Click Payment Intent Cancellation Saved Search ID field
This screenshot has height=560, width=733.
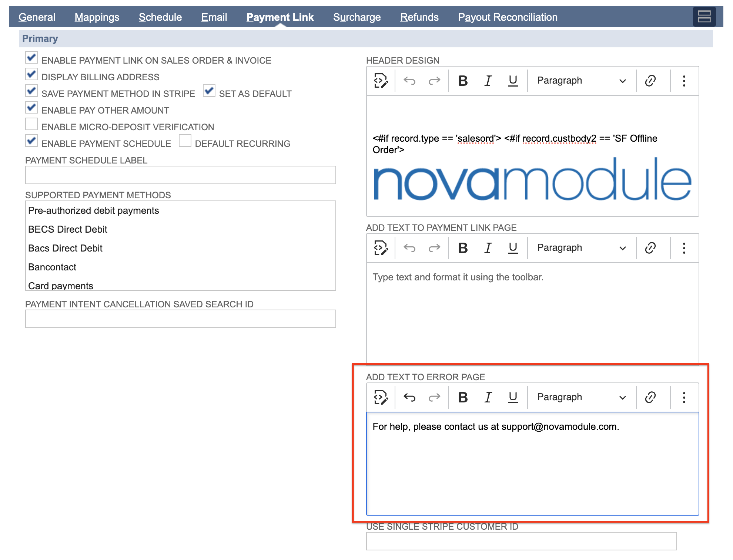(180, 319)
